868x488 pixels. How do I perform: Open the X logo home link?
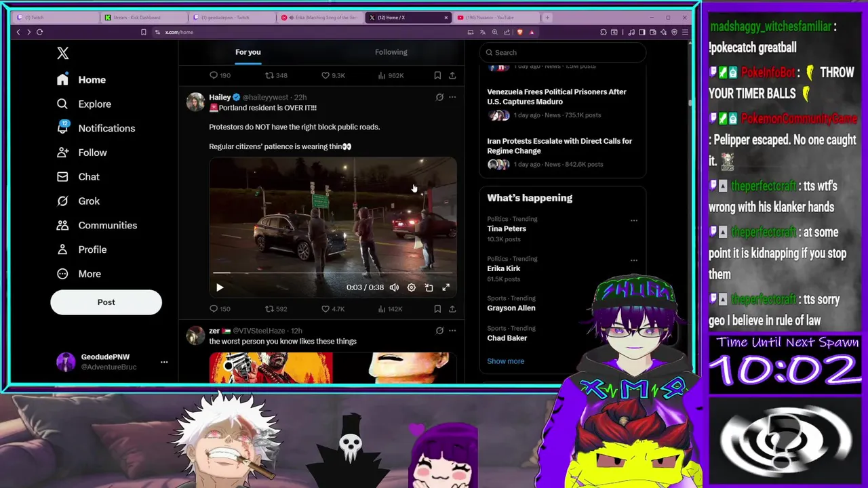coord(63,53)
